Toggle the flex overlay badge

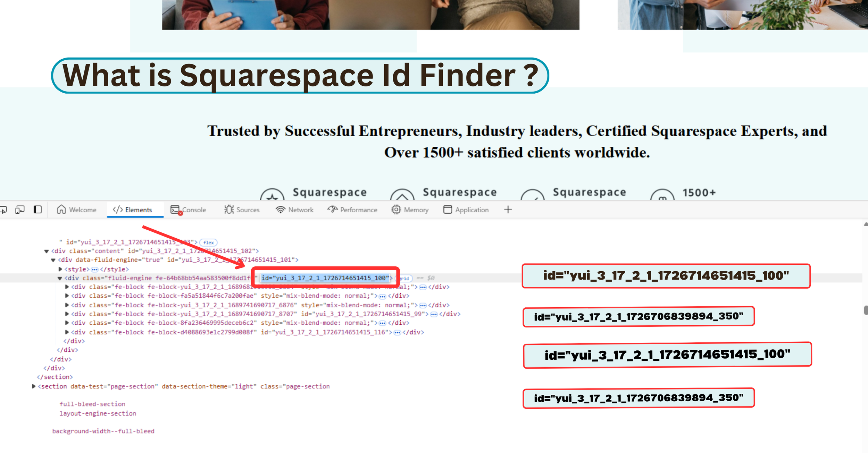tap(209, 242)
